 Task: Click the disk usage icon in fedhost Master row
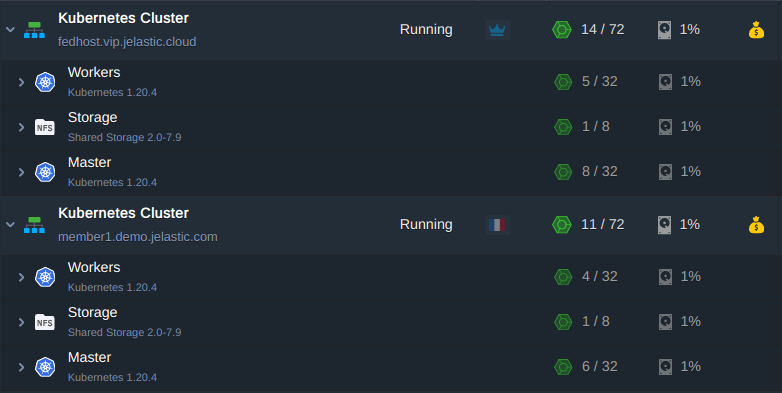[x=665, y=172]
